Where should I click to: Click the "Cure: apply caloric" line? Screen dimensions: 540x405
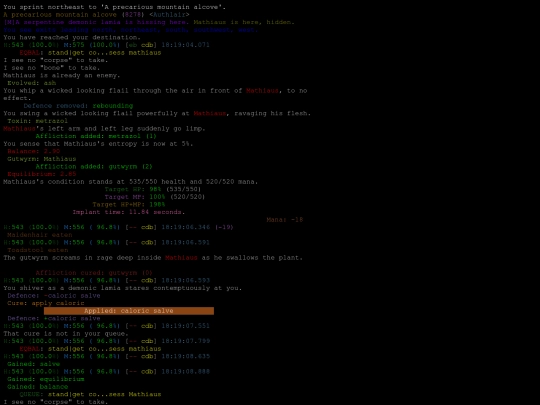[46, 303]
